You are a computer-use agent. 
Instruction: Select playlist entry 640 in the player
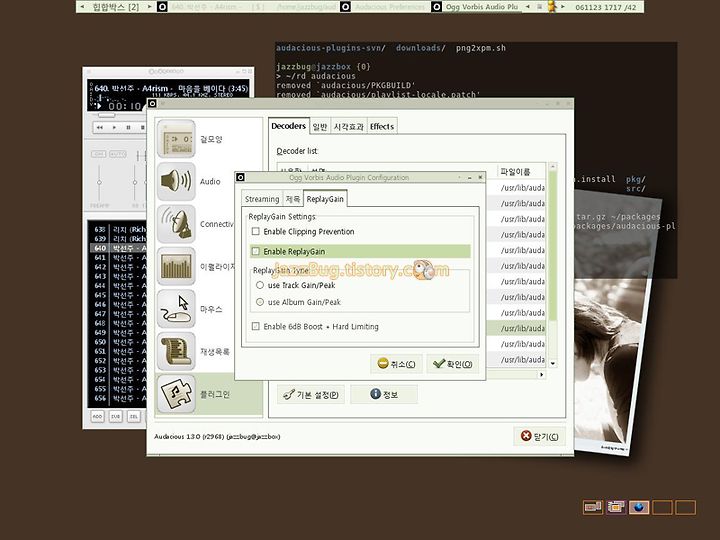pyautogui.click(x=118, y=248)
